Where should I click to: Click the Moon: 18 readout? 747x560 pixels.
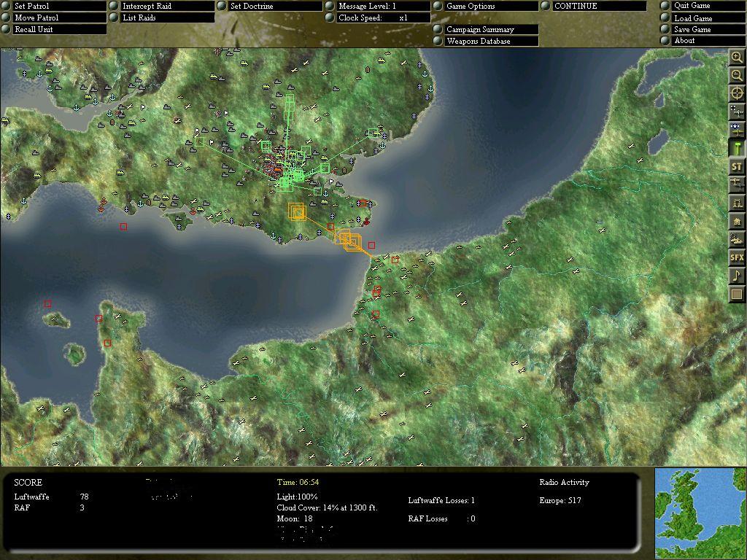[x=295, y=518]
